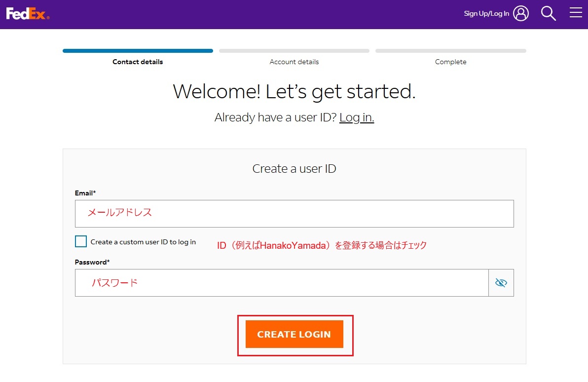
Task: Click the Sign Up/Log In header text
Action: 486,14
